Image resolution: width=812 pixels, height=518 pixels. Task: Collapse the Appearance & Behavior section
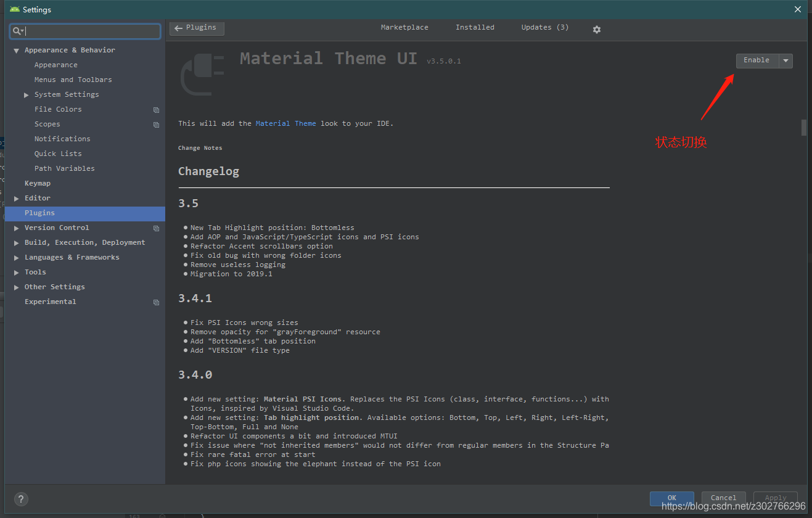pos(17,51)
